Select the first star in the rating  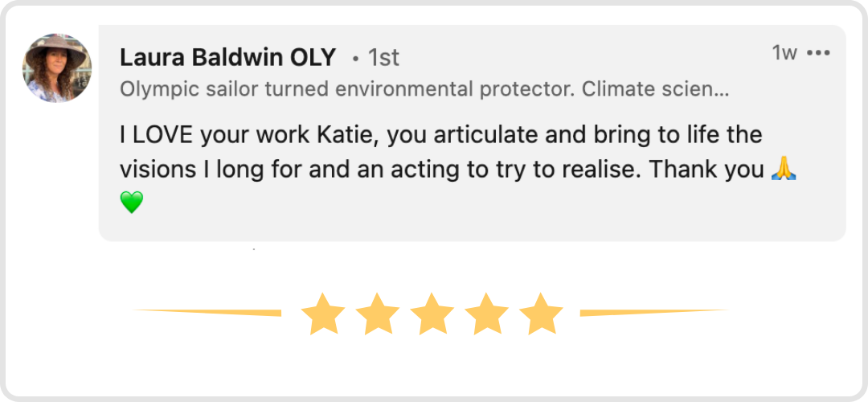[x=322, y=314]
